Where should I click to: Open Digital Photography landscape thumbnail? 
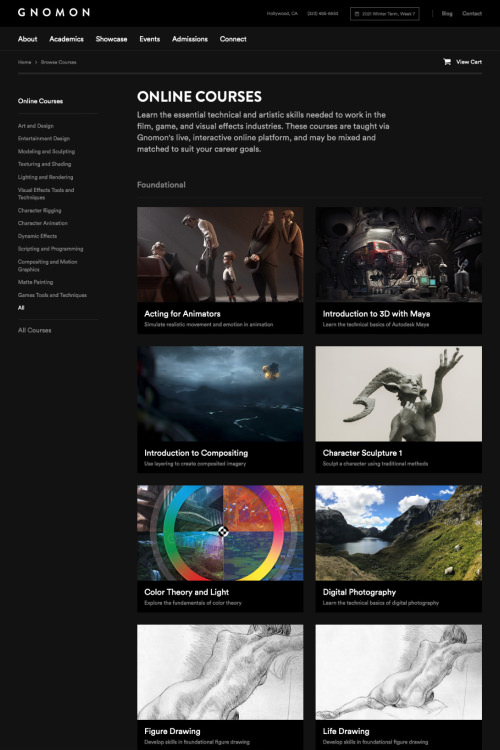399,533
